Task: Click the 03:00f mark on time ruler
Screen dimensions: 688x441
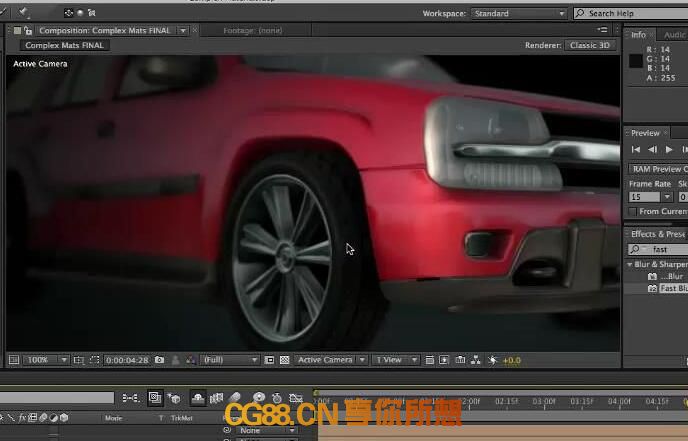Action: pyautogui.click(x=544, y=402)
